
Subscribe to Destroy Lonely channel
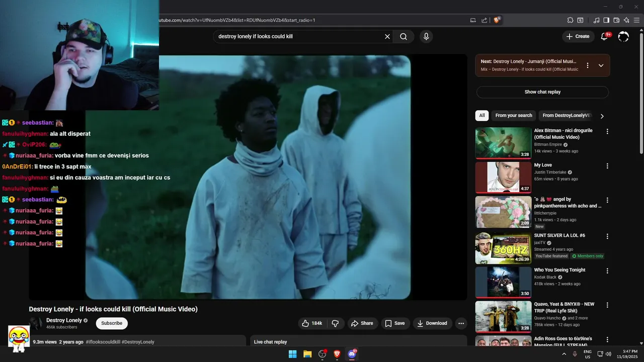[x=112, y=323]
